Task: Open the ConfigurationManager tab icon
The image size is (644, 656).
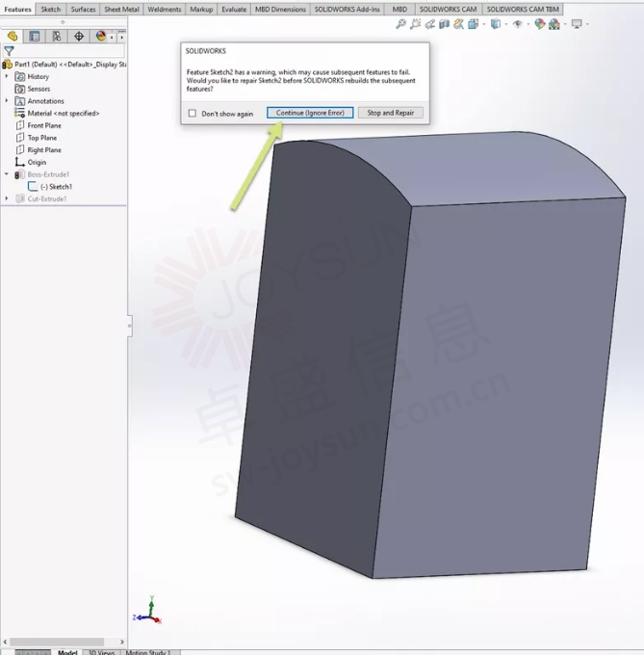Action: tap(57, 37)
